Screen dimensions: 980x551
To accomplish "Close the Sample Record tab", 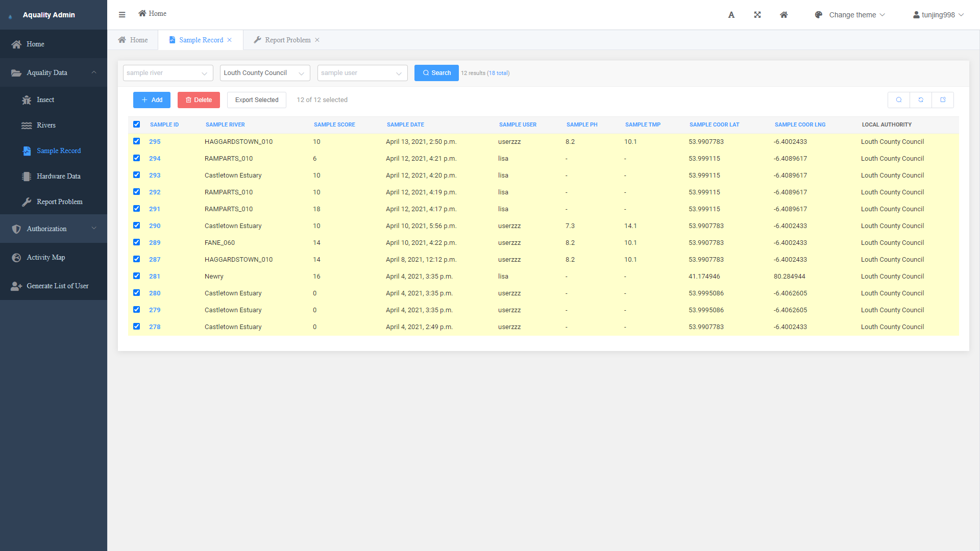I will [x=230, y=40].
